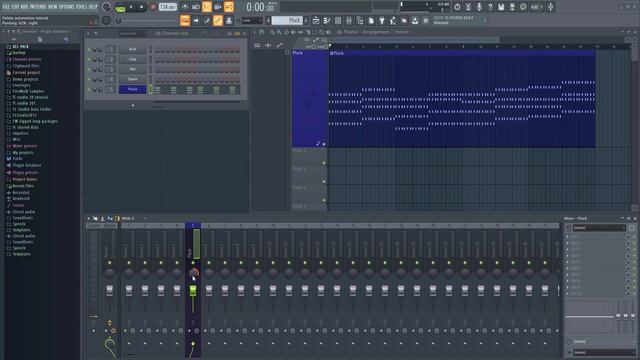This screenshot has height=360, width=640.
Task: Open the plugin picker plug icon
Action: 382,20
